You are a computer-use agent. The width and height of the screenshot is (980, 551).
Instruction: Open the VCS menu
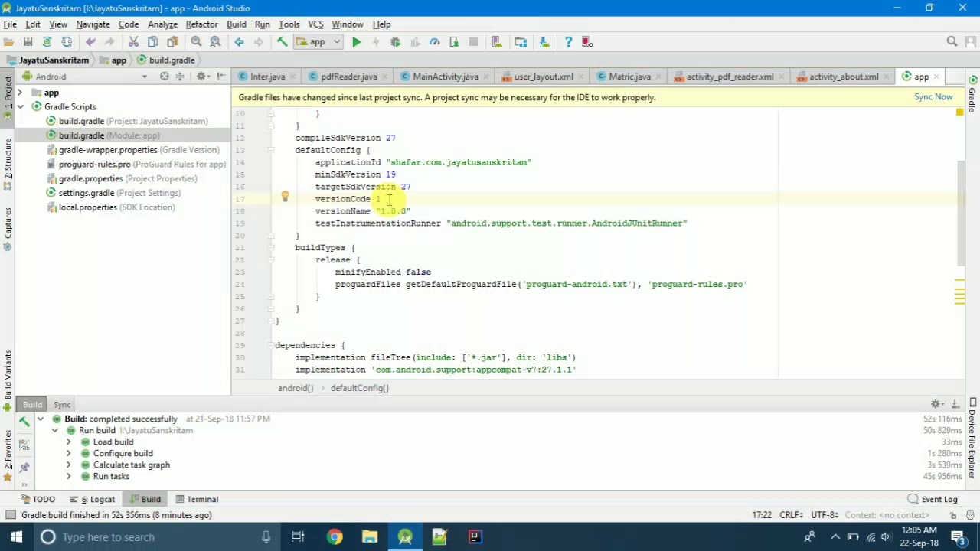(315, 24)
